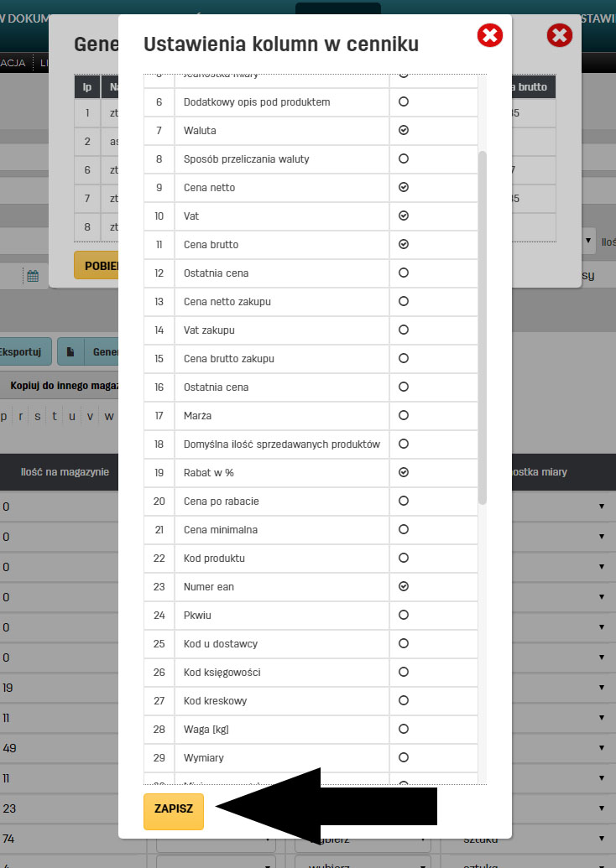Click the column list vertical scrollbar
Viewport: 616px width, 868px height.
[x=482, y=327]
